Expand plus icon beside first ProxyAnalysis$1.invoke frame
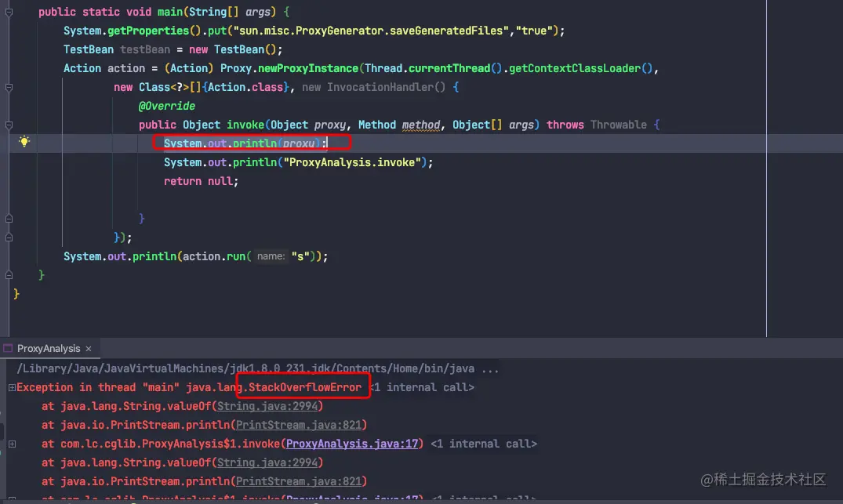This screenshot has height=504, width=843. click(12, 444)
